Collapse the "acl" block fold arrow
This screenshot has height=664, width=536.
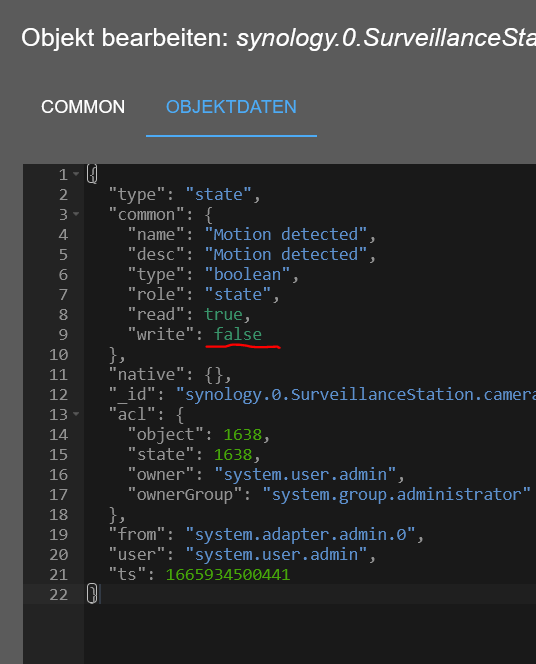tap(76, 414)
